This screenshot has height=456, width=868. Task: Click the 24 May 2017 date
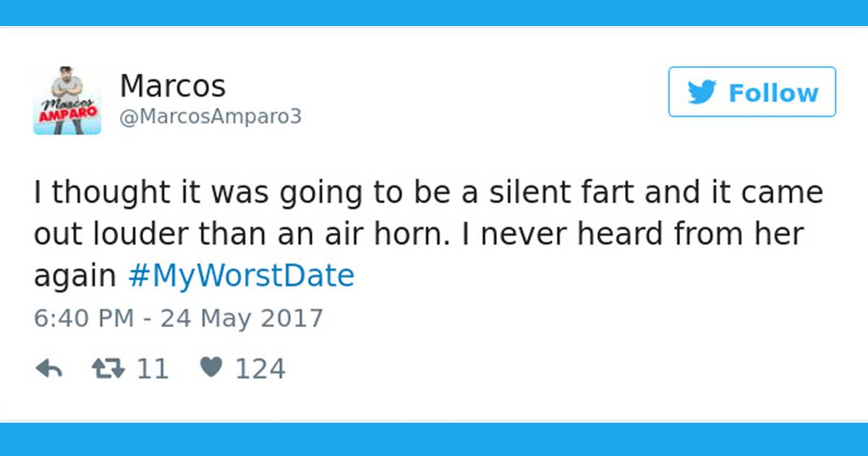point(242,318)
